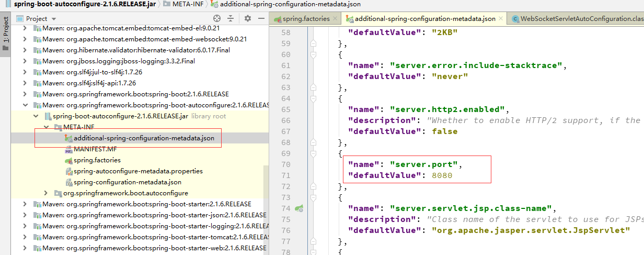644x255 pixels.
Task: Collapse Maven spring-boot-autoconfigure:2.1.6.RELEASE node
Action: pos(25,105)
